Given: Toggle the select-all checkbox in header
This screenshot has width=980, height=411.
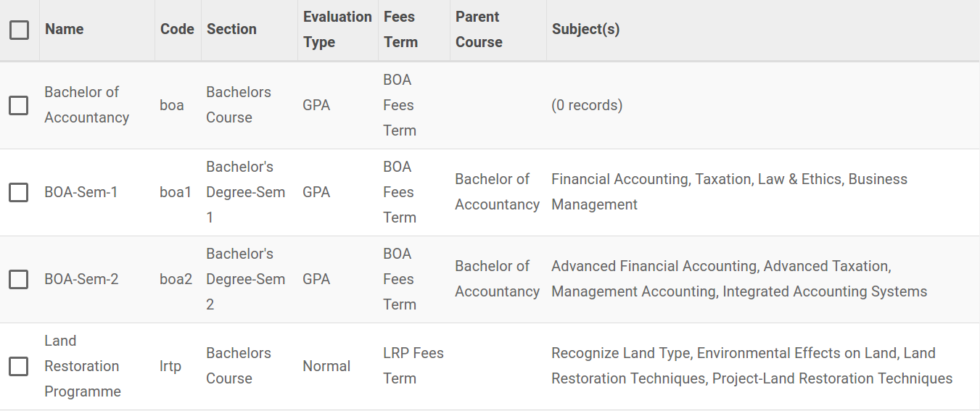Looking at the screenshot, I should [x=19, y=30].
